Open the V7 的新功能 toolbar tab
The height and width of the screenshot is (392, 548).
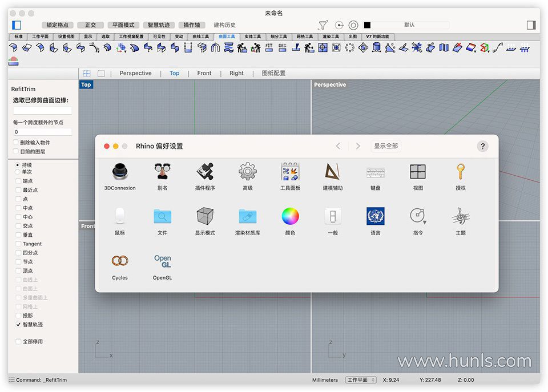378,37
